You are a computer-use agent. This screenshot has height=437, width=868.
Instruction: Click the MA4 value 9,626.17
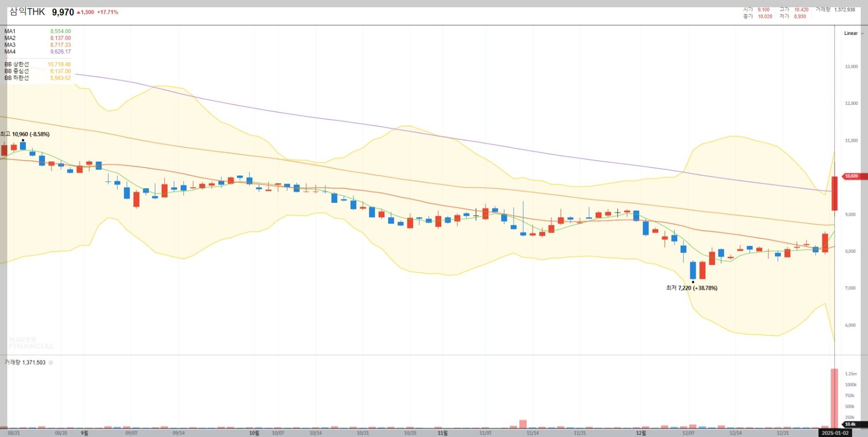point(61,51)
